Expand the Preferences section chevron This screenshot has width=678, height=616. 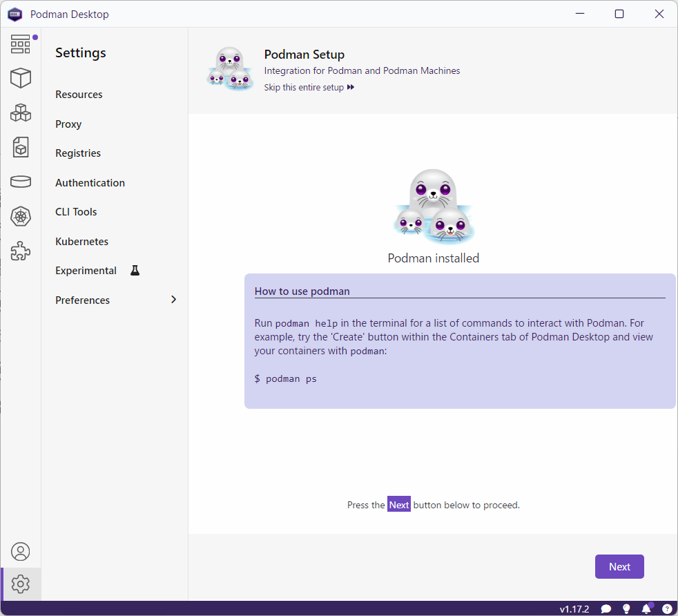click(173, 300)
